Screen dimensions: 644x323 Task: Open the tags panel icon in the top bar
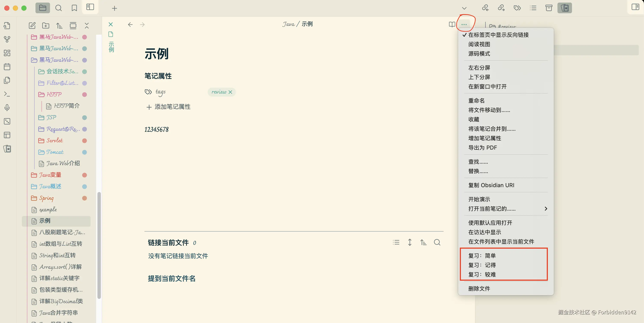tap(517, 8)
